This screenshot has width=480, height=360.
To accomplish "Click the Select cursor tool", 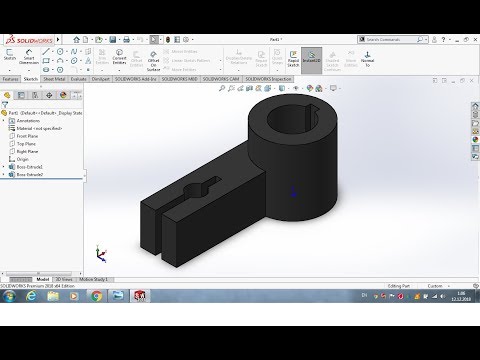I will 154,40.
